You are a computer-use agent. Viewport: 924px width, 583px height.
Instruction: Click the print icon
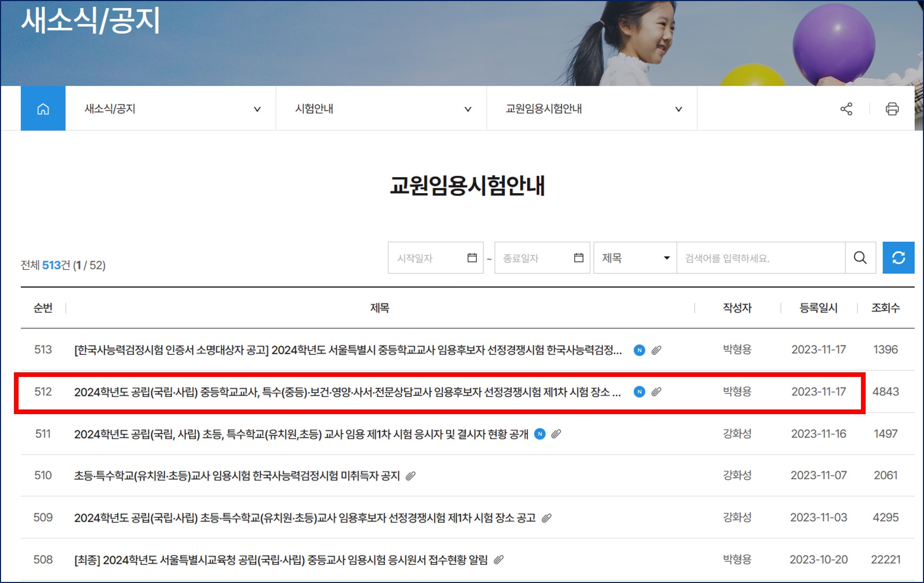[x=892, y=108]
